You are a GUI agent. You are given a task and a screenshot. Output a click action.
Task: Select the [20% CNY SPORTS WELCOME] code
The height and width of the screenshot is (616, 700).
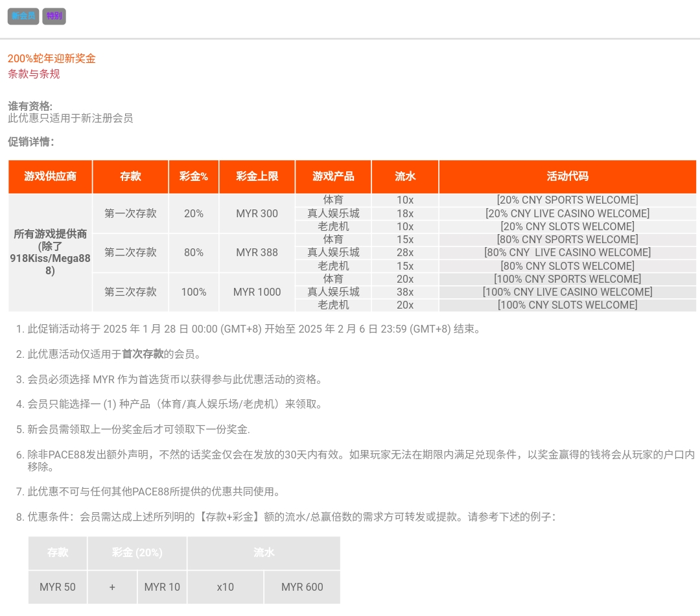coord(567,200)
